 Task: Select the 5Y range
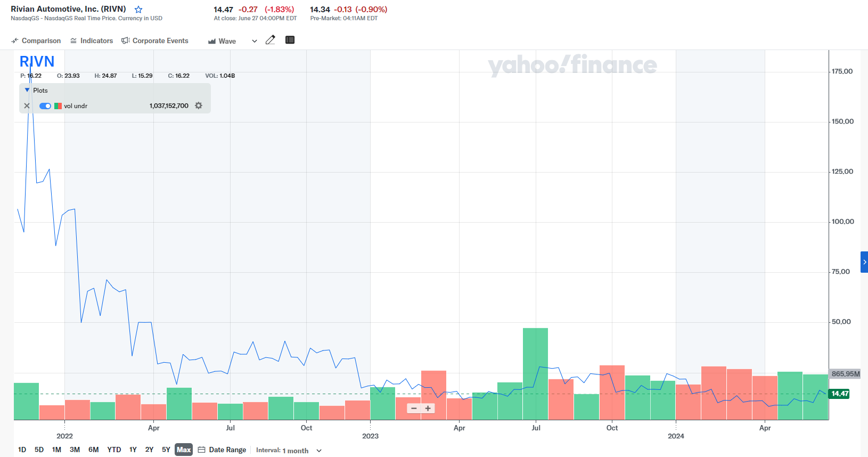click(166, 450)
